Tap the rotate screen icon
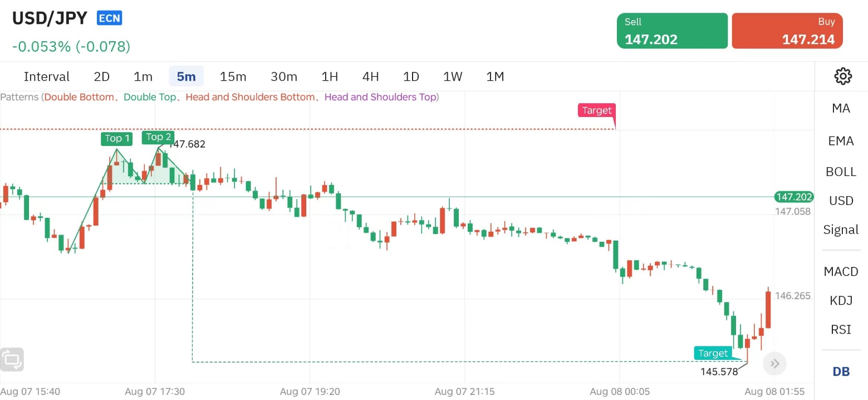 point(12,359)
